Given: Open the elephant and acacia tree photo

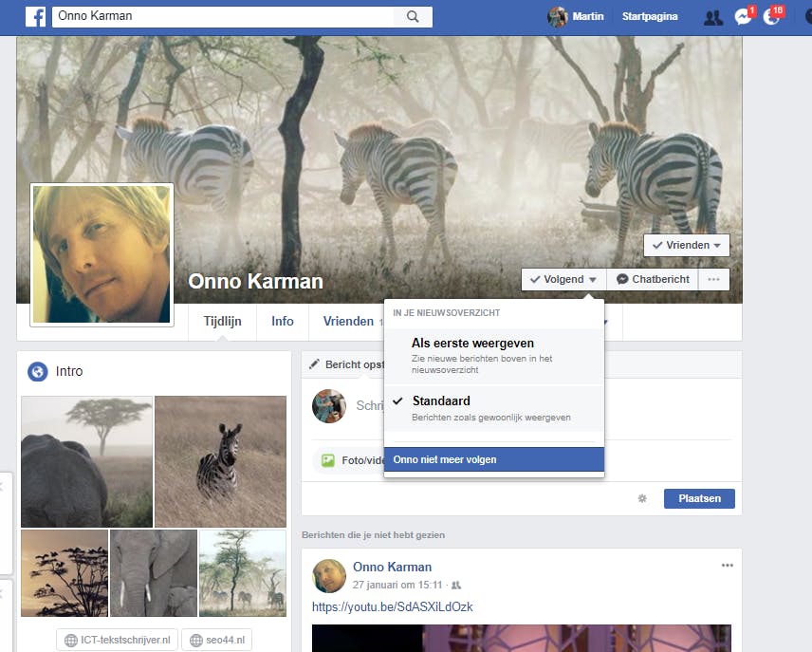Looking at the screenshot, I should point(86,462).
